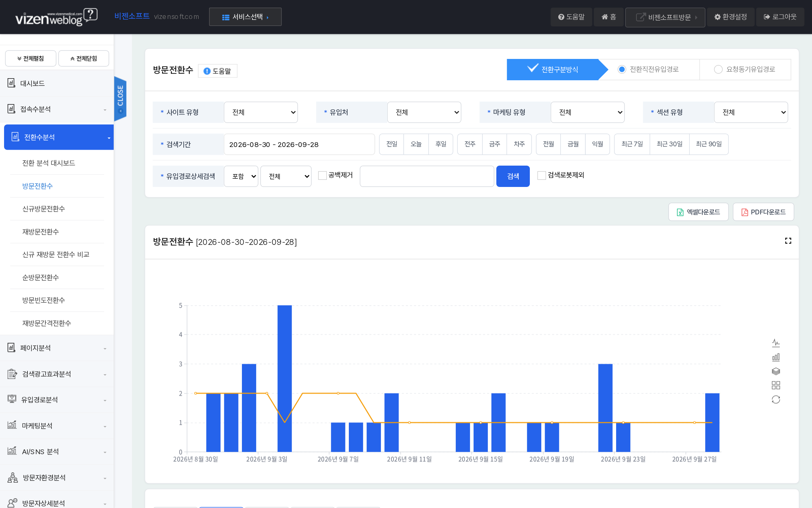The height and width of the screenshot is (508, 812).
Task: Open 전환 분석 대시보드 item
Action: point(49,163)
